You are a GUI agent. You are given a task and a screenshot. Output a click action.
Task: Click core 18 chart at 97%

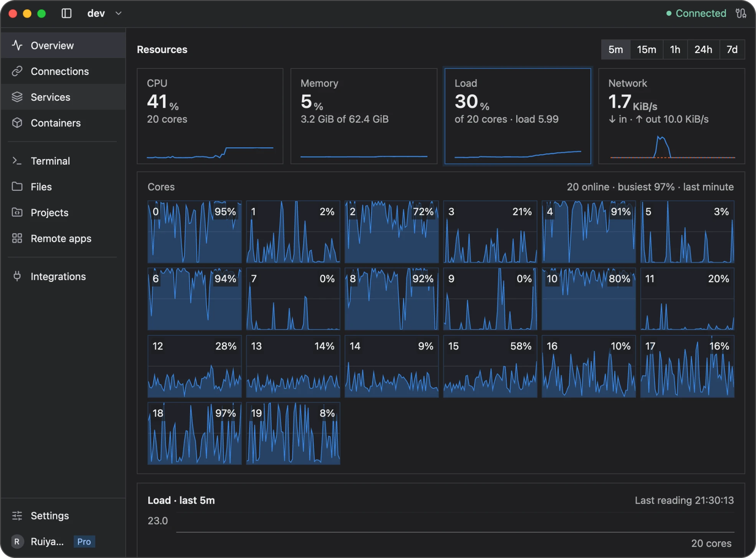coord(194,433)
